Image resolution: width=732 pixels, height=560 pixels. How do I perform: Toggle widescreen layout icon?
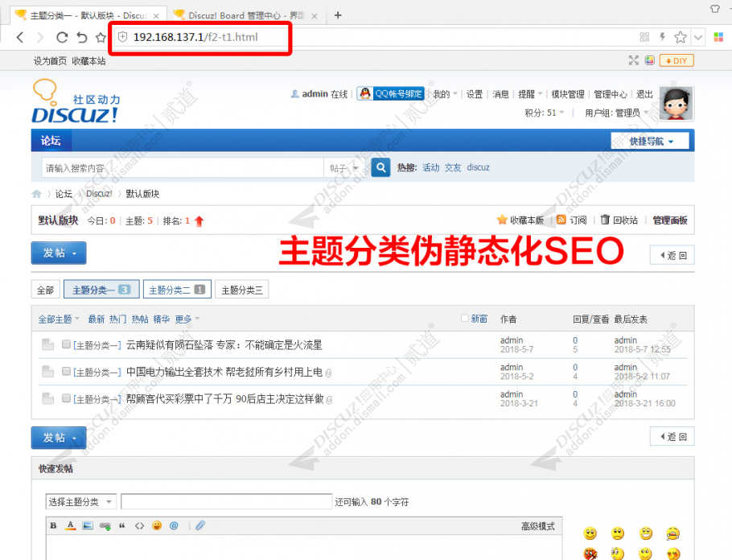634,60
